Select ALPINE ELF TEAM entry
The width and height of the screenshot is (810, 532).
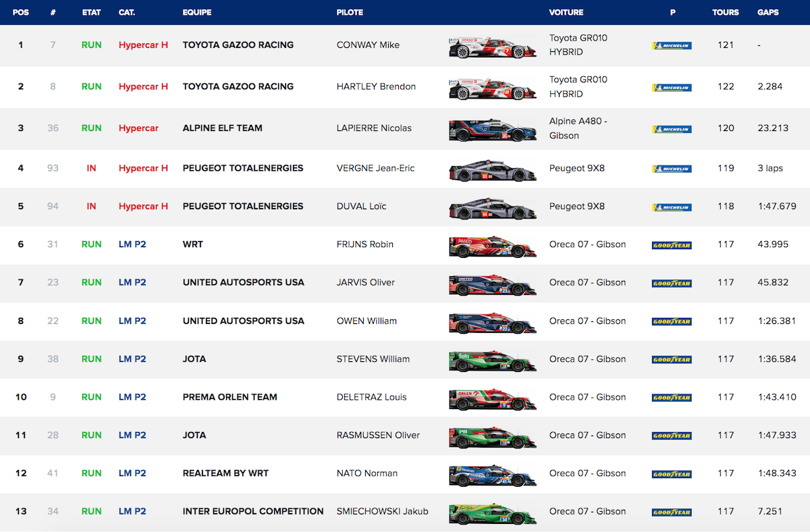(x=222, y=128)
